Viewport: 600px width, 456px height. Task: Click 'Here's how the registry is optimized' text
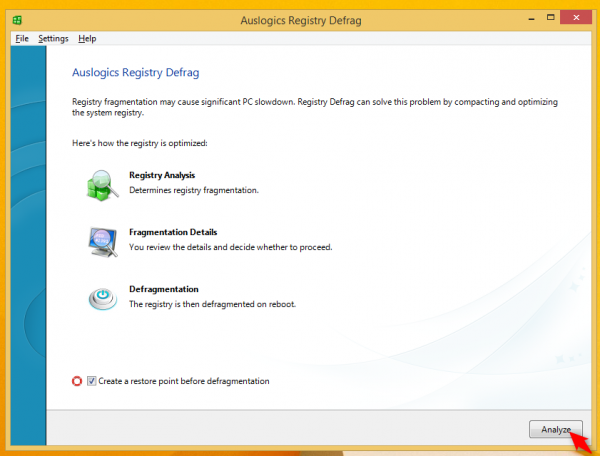coord(140,143)
